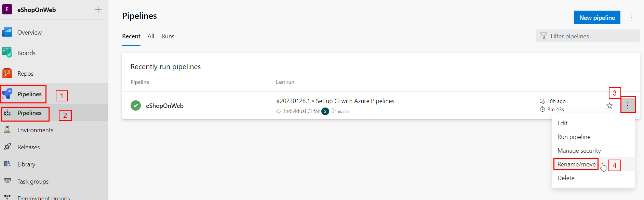
Task: Click the plus to create a new project
Action: (x=98, y=9)
